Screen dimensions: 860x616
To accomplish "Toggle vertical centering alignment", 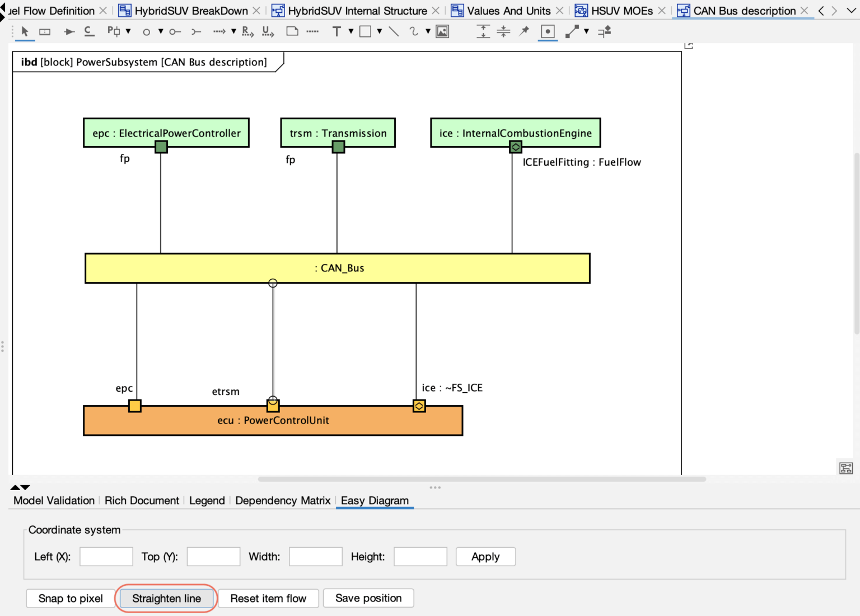I will click(483, 32).
